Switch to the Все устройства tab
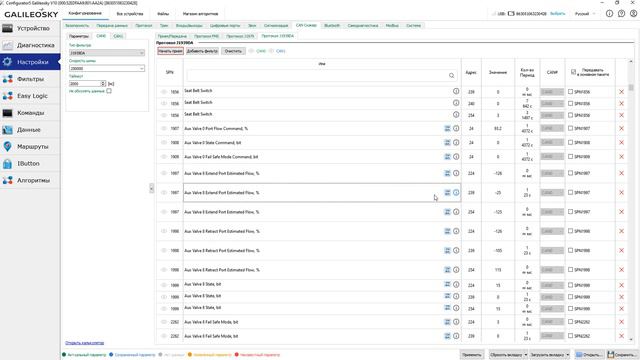 (130, 14)
